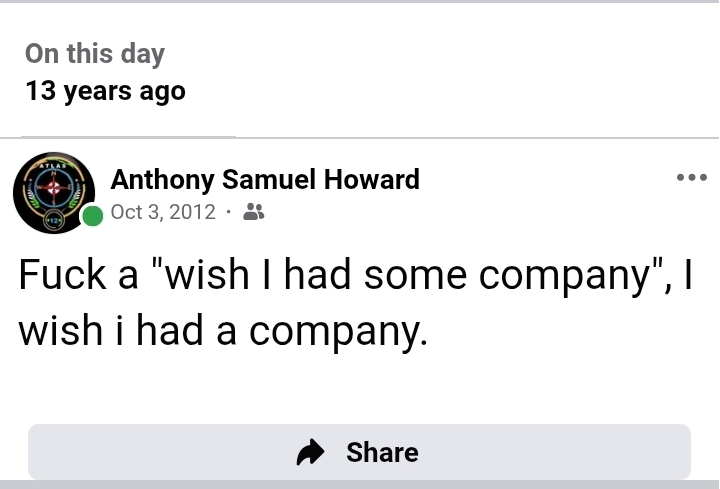Click the friends audience icon
720x489 pixels.
coord(254,212)
